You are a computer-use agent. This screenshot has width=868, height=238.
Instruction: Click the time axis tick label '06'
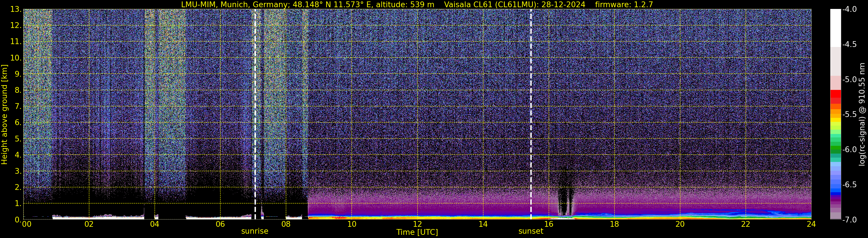click(x=220, y=224)
